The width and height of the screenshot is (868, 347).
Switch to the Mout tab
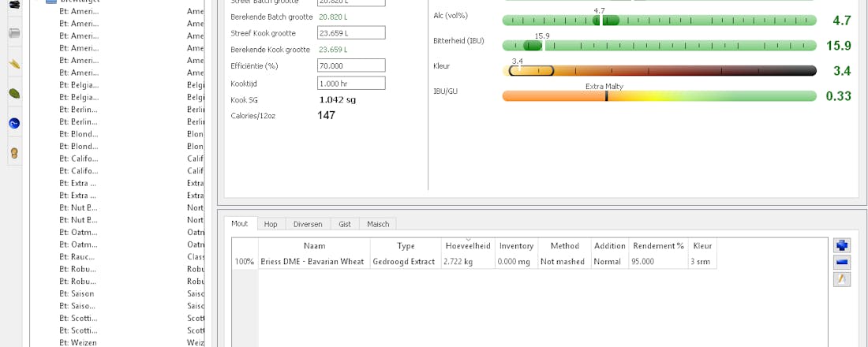point(240,224)
